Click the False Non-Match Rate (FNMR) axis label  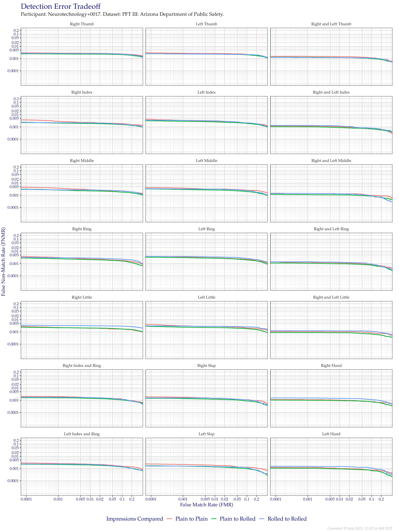(3, 262)
